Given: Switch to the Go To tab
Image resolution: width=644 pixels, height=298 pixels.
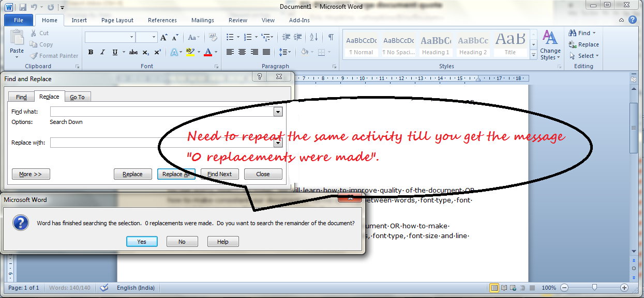Looking at the screenshot, I should [78, 97].
